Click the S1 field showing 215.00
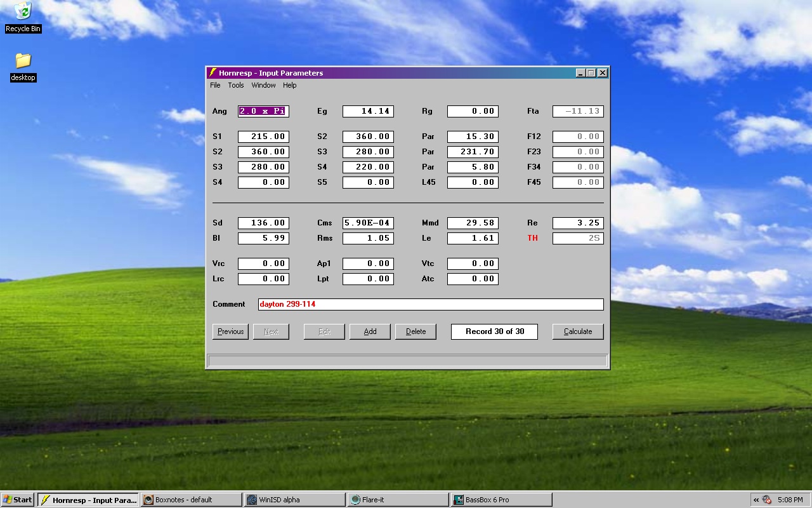This screenshot has height=508, width=812. point(263,137)
